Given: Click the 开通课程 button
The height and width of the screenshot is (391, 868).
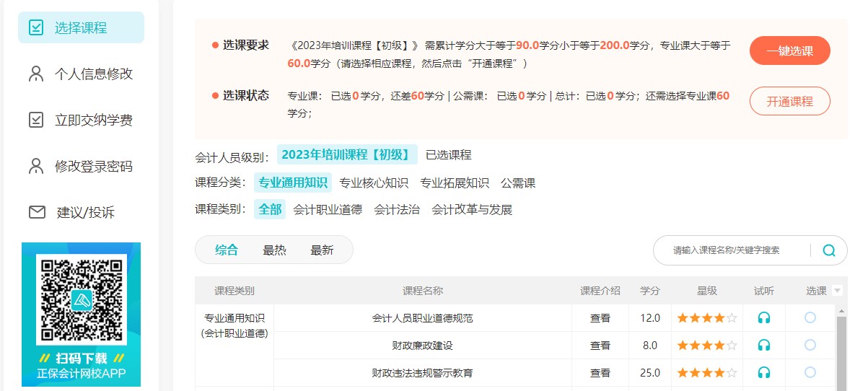Looking at the screenshot, I should 790,101.
